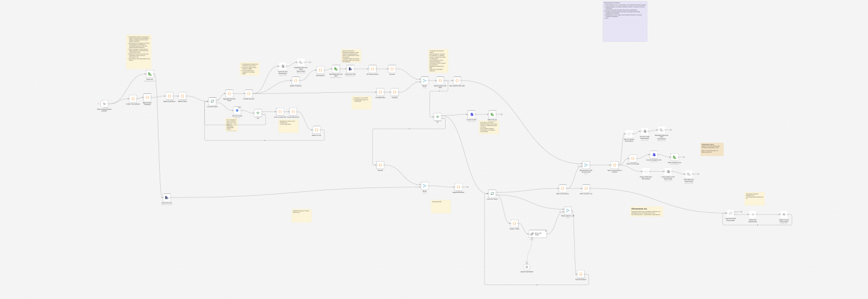This screenshot has width=868, height=299.
Task: Select the Basic LLM Chain node
Action: tap(539, 234)
